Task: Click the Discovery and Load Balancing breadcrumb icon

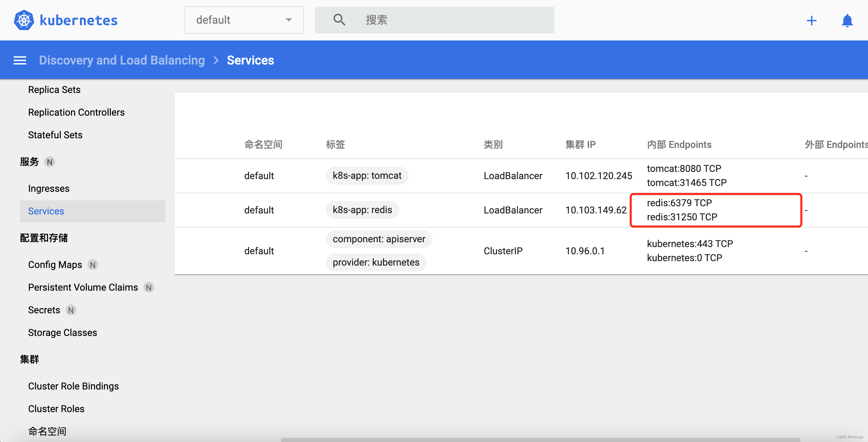Action: point(122,60)
